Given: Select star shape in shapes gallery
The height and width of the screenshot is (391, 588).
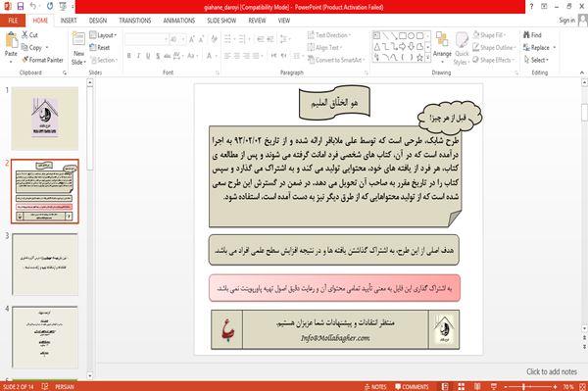Looking at the screenshot, I should (419, 58).
